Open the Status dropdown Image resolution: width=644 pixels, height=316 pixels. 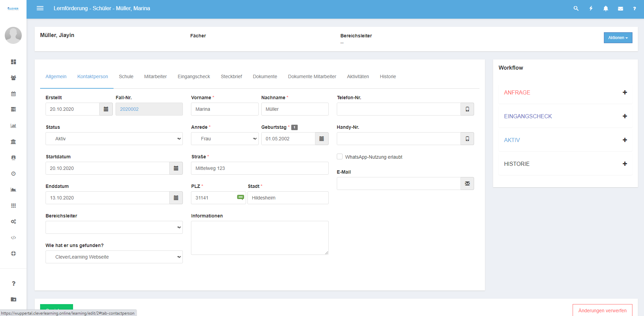tap(114, 139)
